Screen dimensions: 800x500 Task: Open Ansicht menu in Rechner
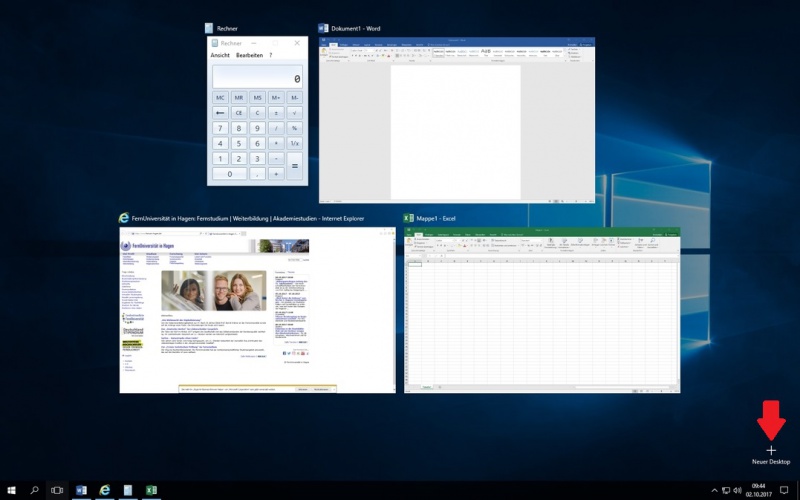pyautogui.click(x=220, y=55)
